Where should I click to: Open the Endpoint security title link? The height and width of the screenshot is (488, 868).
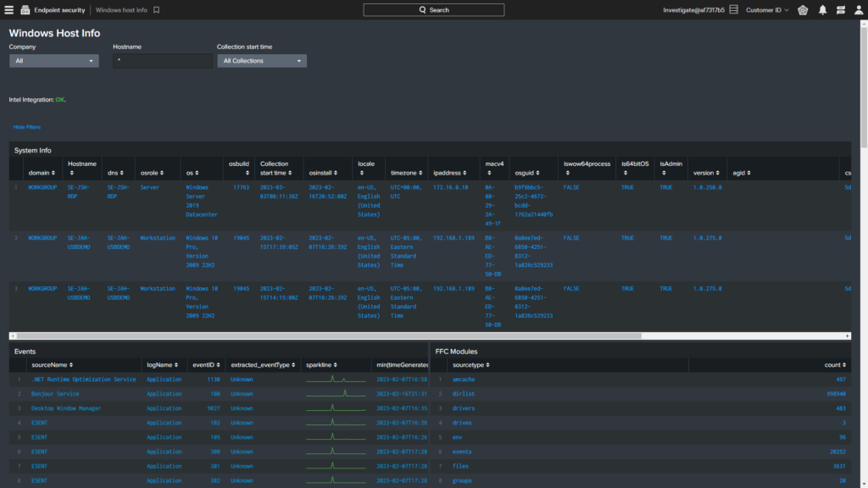pyautogui.click(x=60, y=10)
